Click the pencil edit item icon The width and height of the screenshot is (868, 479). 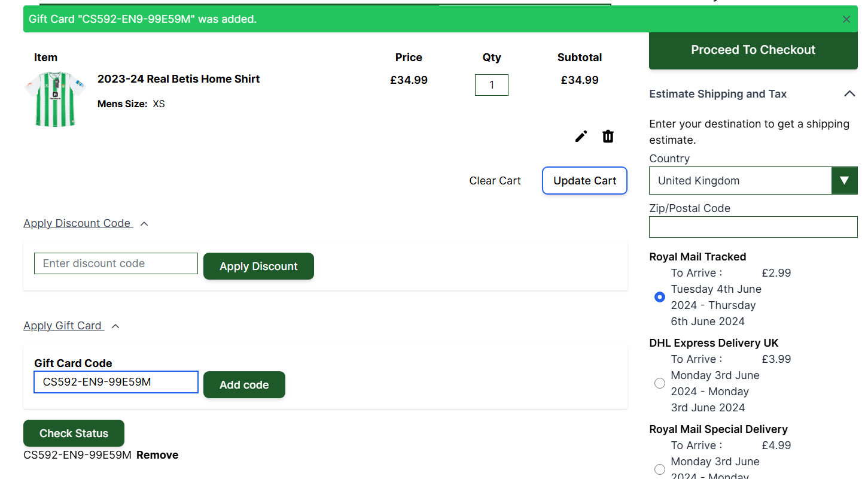coord(581,137)
